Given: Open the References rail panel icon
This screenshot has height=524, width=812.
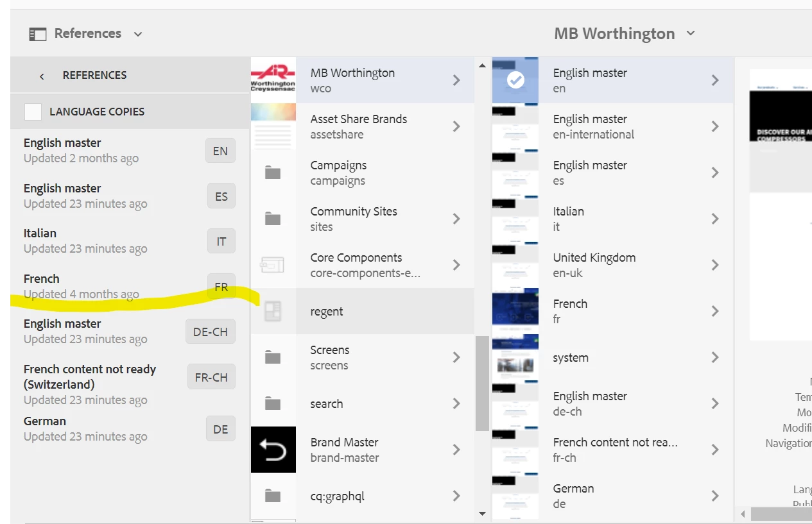Looking at the screenshot, I should pos(37,34).
